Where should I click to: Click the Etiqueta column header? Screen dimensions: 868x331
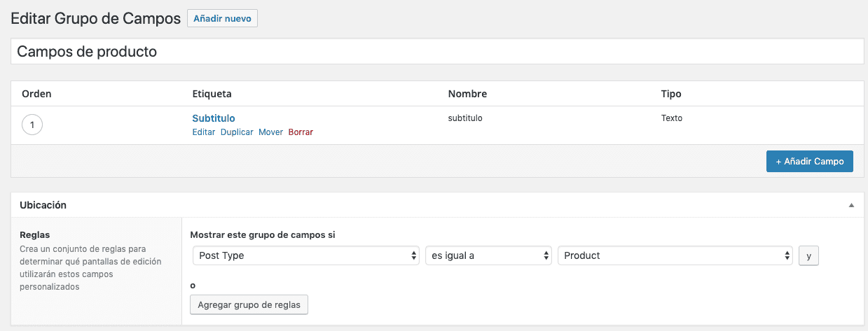click(212, 94)
